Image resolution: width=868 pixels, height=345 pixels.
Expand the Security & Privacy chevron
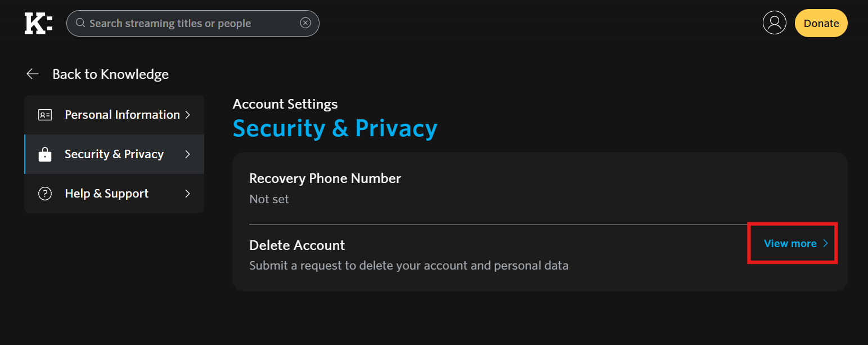tap(188, 154)
